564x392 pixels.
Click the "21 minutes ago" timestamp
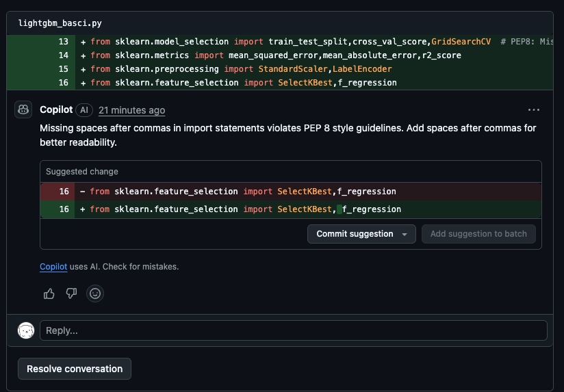[131, 110]
